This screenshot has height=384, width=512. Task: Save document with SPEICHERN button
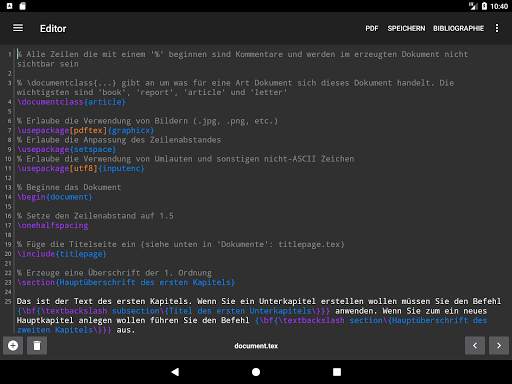click(x=406, y=28)
